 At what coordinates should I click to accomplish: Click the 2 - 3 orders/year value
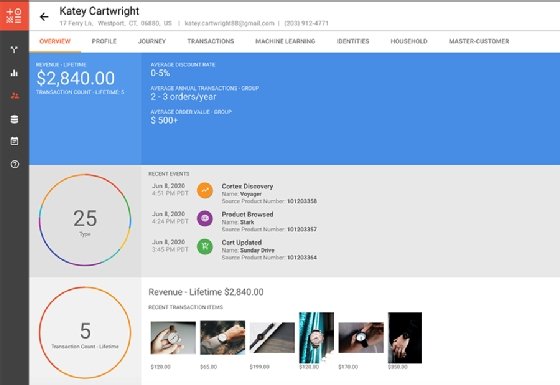tap(183, 97)
